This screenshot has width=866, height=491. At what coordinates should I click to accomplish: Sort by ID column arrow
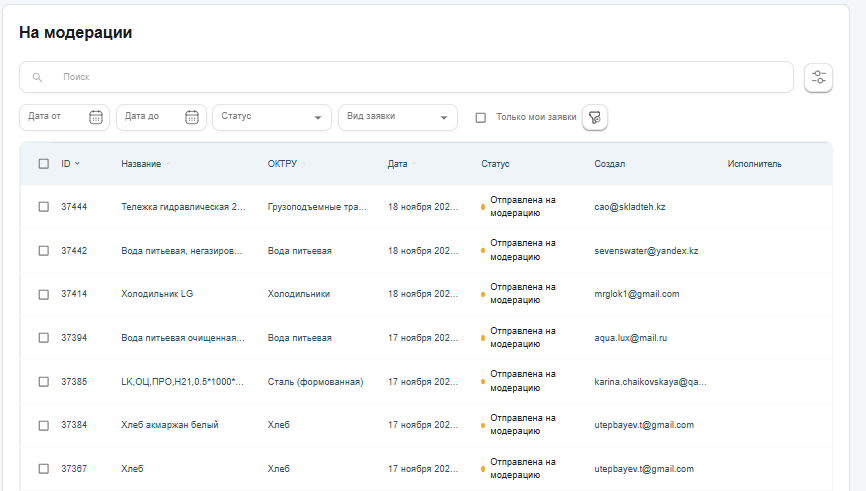tap(77, 164)
